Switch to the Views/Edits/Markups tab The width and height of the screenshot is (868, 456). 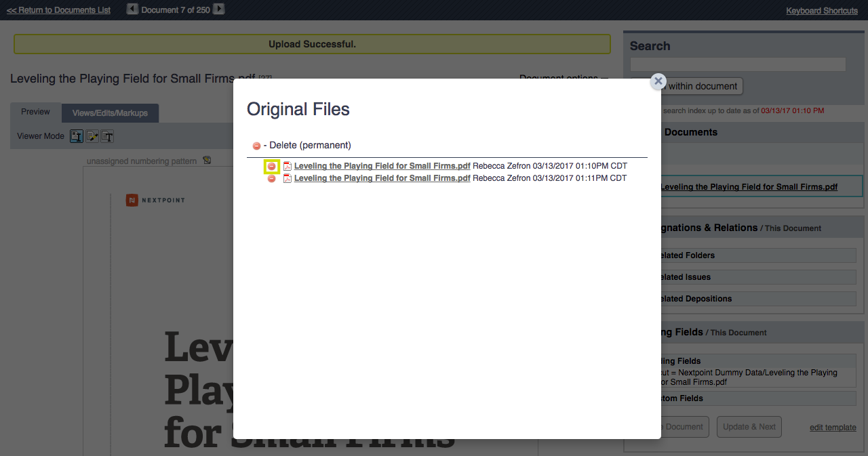pyautogui.click(x=110, y=113)
